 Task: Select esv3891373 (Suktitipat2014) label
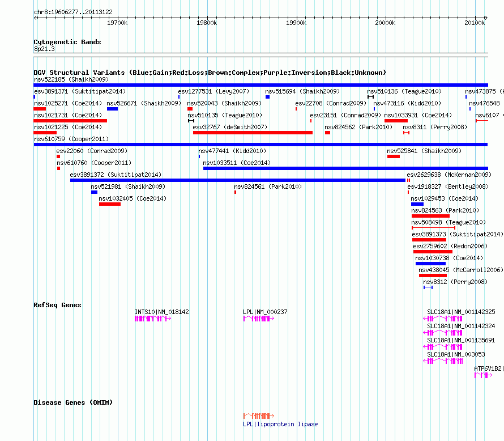458,234
